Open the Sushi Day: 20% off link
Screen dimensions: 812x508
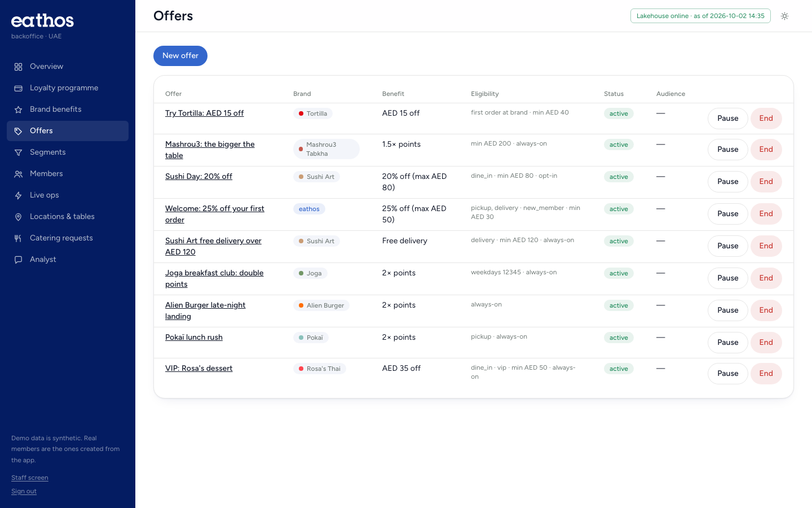[x=198, y=177]
